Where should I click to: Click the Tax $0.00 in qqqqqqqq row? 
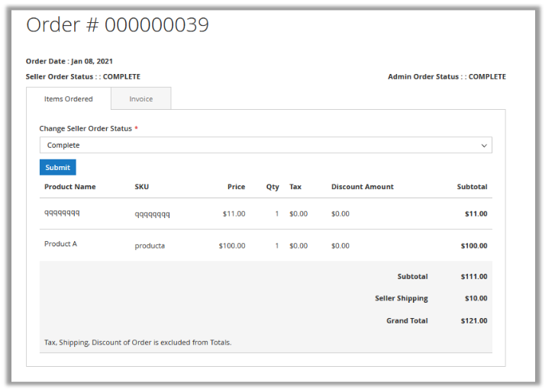point(298,214)
